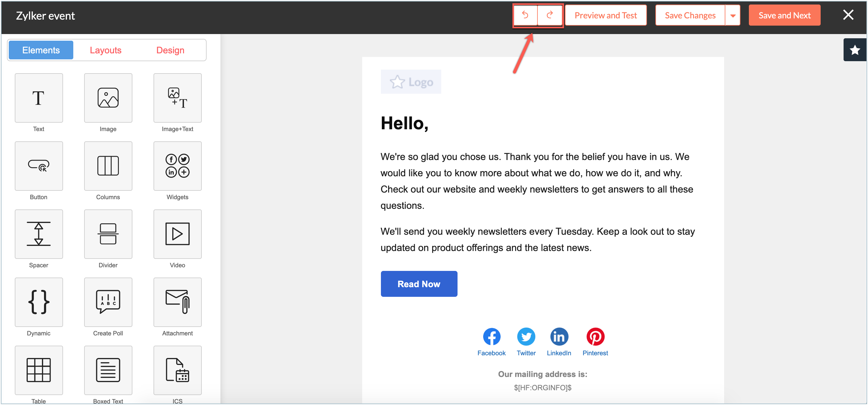Viewport: 868px width, 405px height.
Task: Open the Design tab
Action: pos(170,50)
